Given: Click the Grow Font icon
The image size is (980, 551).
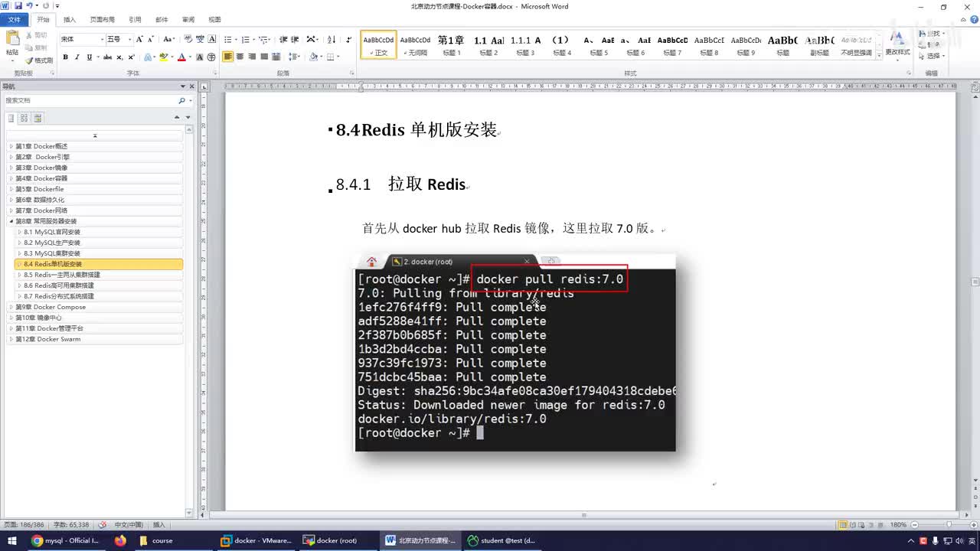Looking at the screenshot, I should [139, 39].
